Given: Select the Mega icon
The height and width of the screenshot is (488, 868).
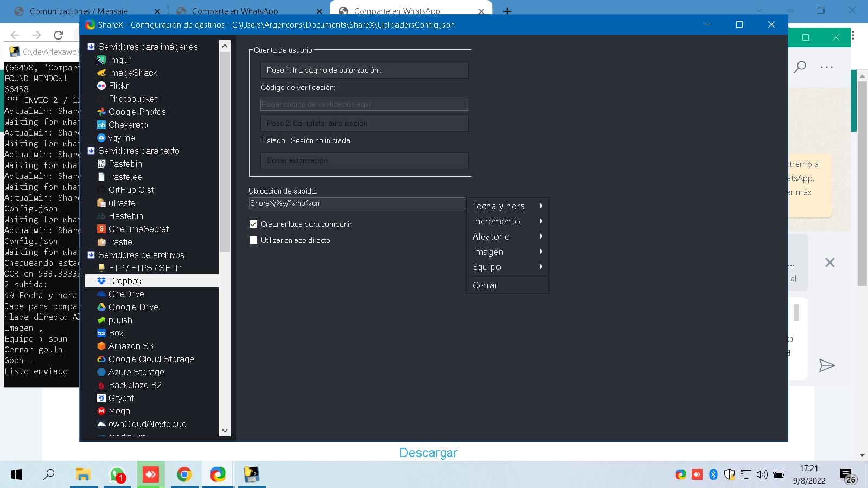Looking at the screenshot, I should click(101, 411).
